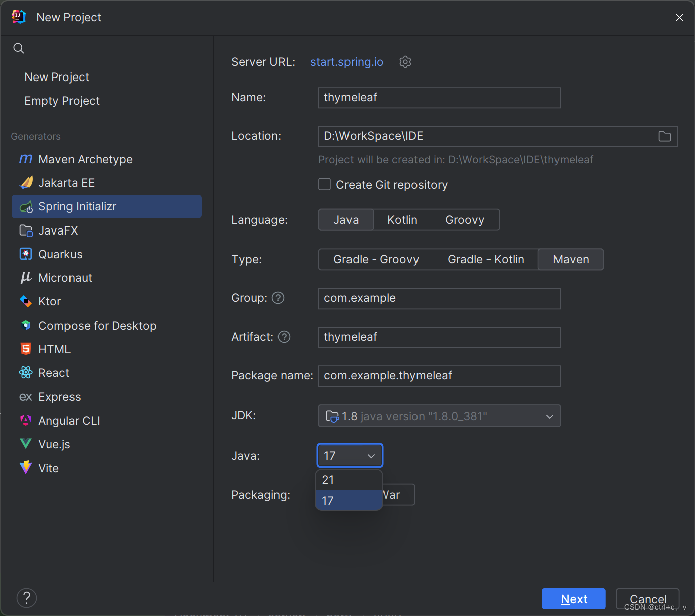Select Angular CLI generator entry
The width and height of the screenshot is (695, 616).
(107, 420)
